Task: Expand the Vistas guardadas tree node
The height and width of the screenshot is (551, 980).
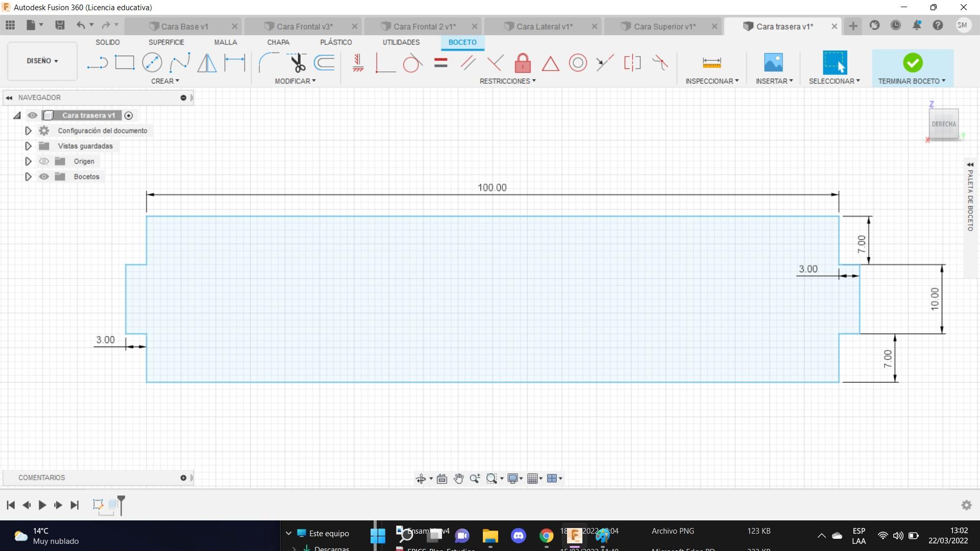Action: [x=28, y=146]
